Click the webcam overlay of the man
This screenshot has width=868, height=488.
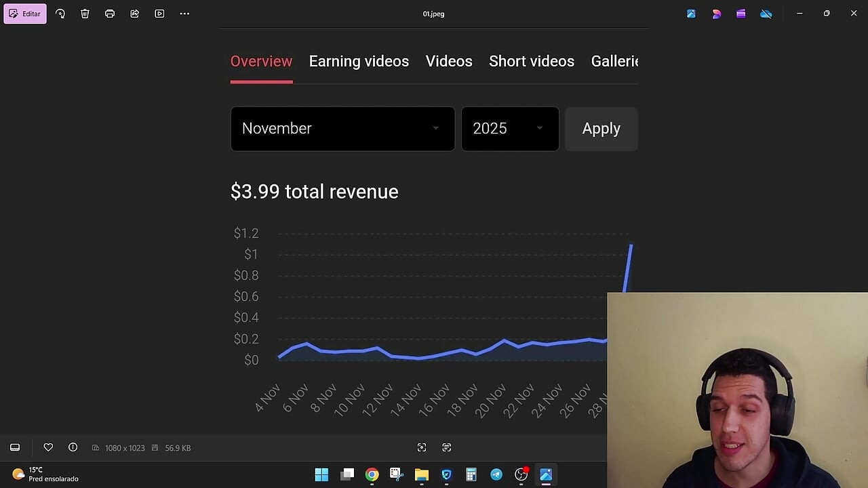tap(737, 390)
